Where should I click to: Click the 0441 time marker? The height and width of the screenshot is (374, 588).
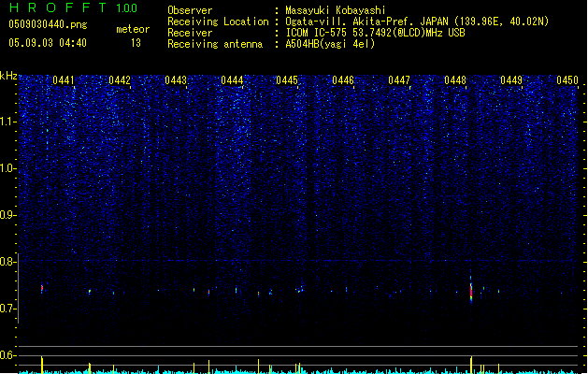pos(64,79)
